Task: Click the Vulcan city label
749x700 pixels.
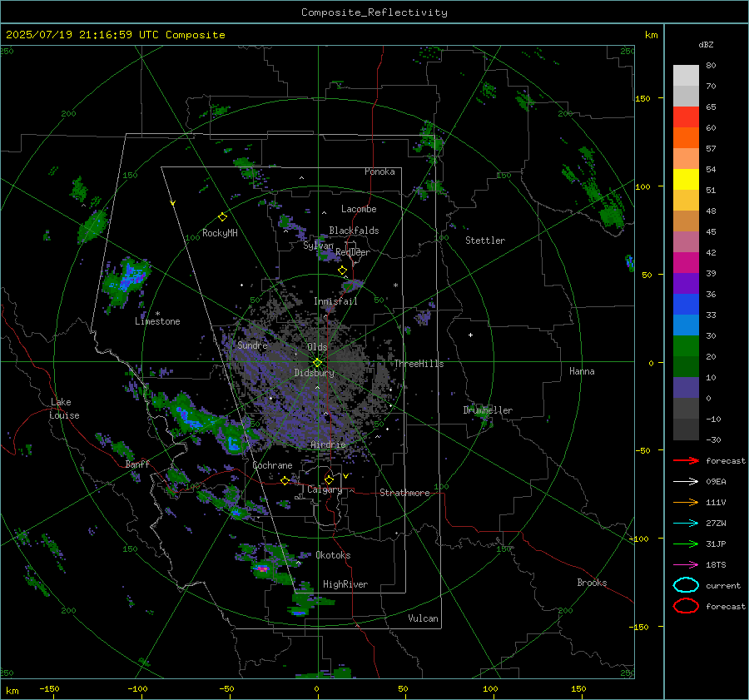Action: click(424, 618)
